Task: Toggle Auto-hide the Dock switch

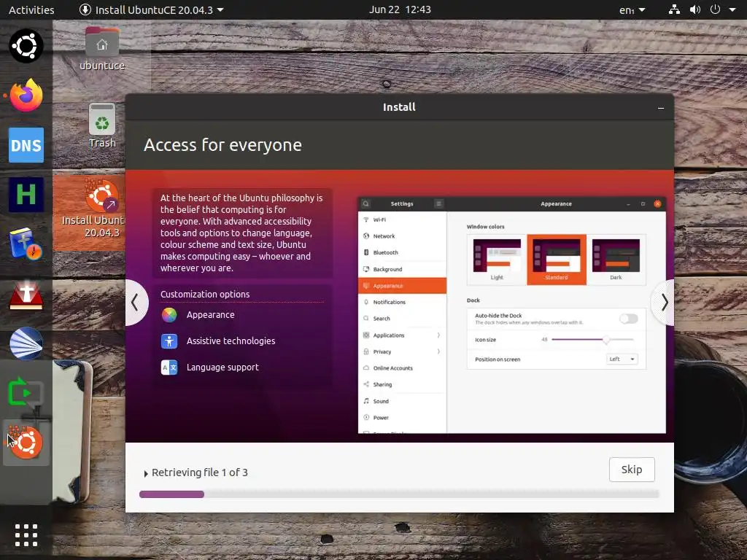Action: (x=628, y=319)
